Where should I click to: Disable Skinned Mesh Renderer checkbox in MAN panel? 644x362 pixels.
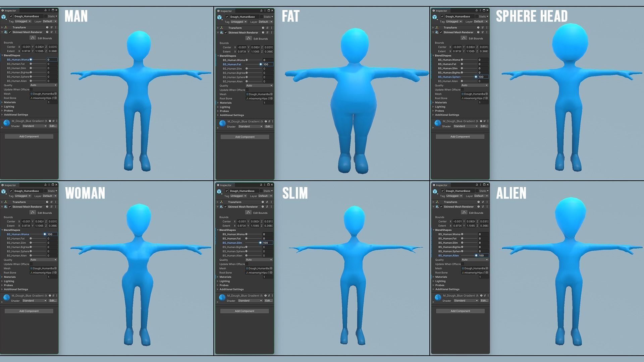click(x=10, y=32)
